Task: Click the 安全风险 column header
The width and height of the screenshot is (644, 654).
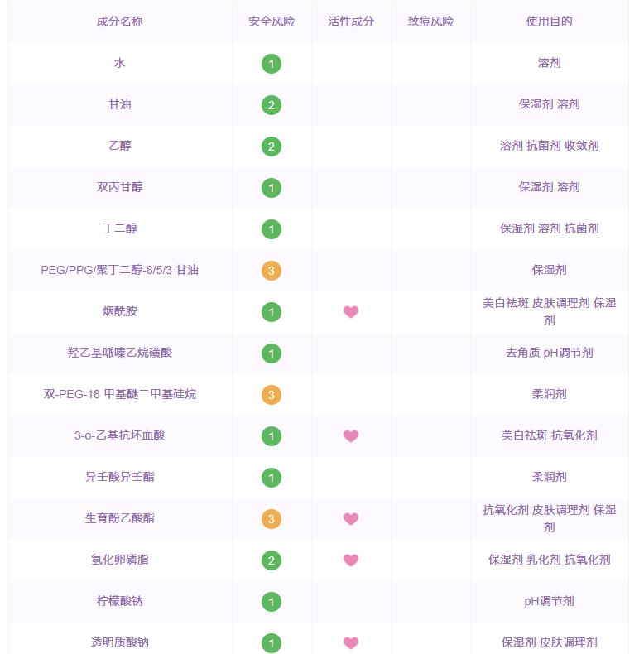Action: coord(272,22)
